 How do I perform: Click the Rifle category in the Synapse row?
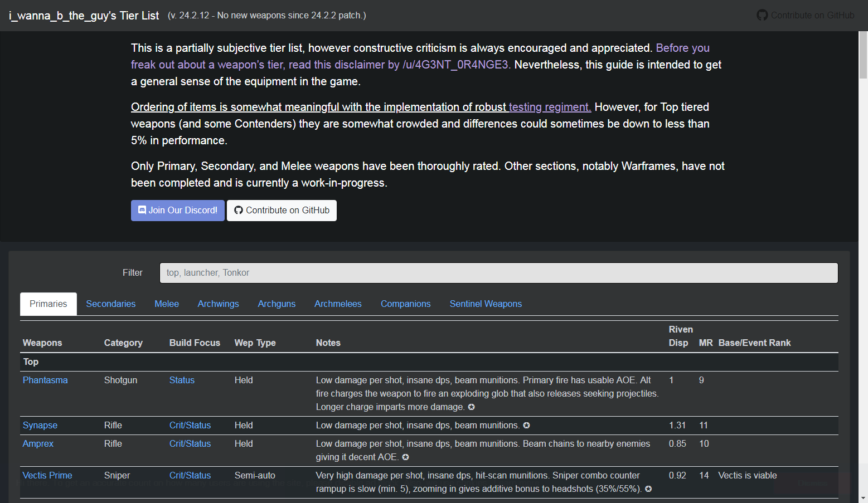click(113, 426)
